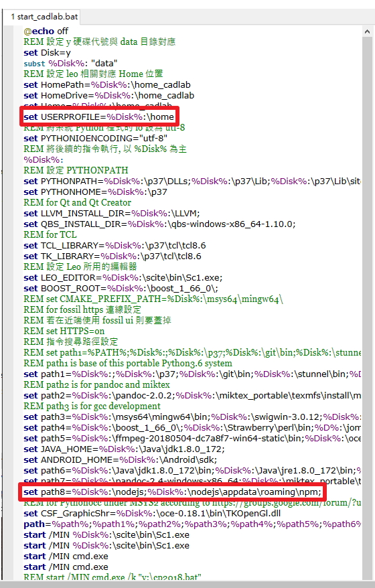Viewport: 375px width, 588px height.
Task: Click the 'set Disk=y' line
Action: 47,52
